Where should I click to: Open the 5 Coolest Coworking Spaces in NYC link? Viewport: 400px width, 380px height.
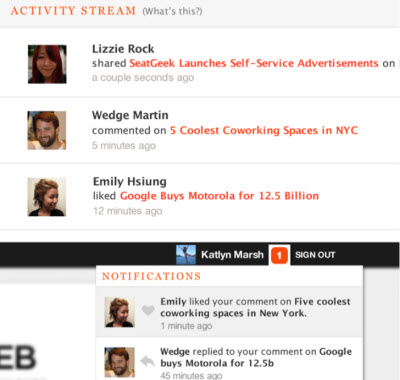tap(264, 130)
